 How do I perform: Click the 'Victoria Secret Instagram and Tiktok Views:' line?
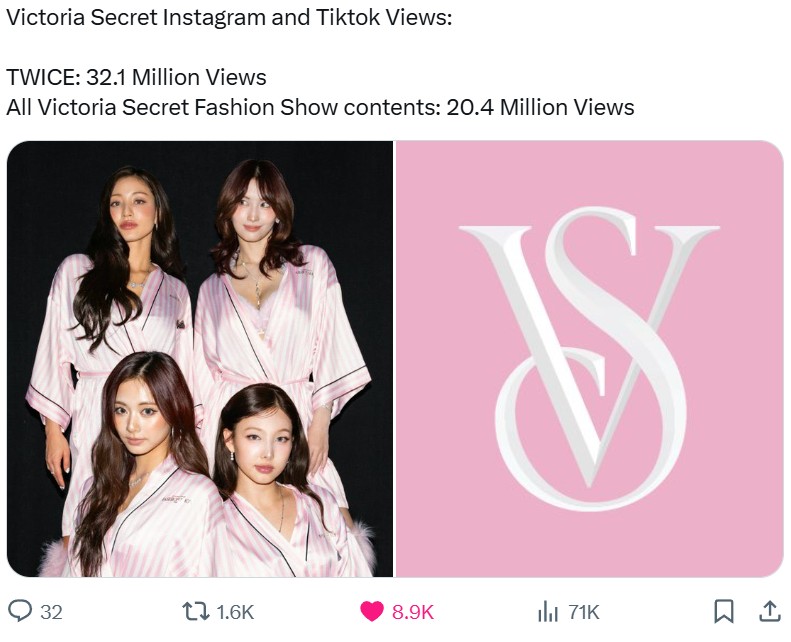(229, 18)
